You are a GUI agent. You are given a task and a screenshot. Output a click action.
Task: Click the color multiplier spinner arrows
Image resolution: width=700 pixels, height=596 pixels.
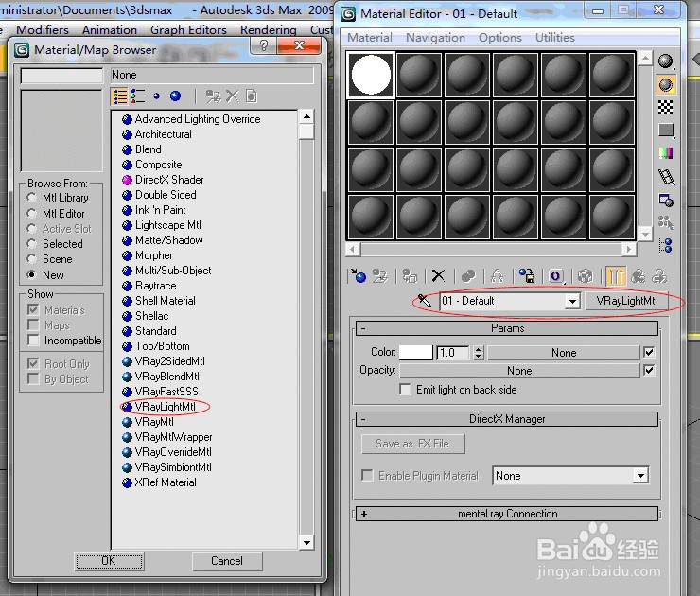[x=478, y=352]
